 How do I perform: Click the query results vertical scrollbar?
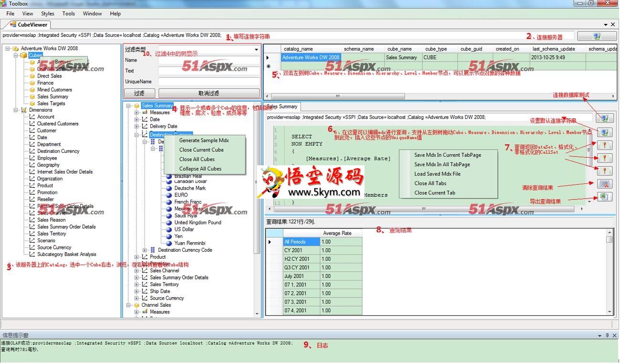(x=610, y=271)
